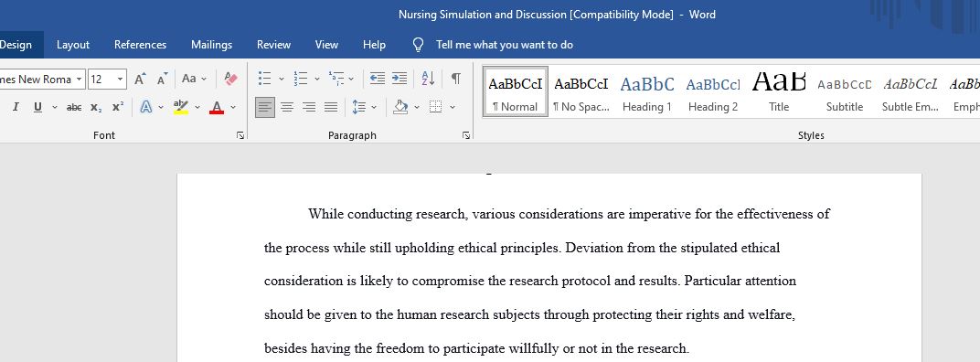The width and height of the screenshot is (980, 362).
Task: Toggle Underline formatting
Action: pos(37,107)
